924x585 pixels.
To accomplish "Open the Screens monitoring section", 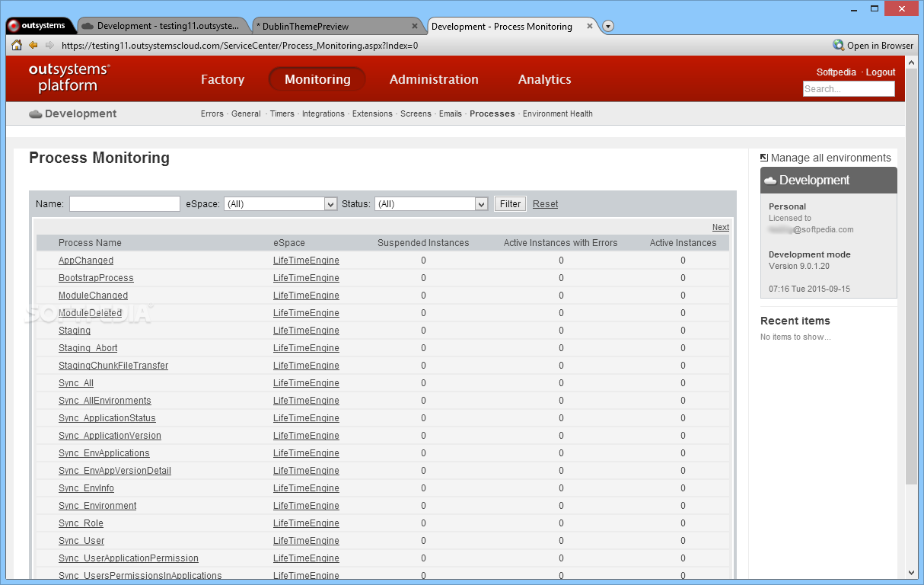I will [416, 113].
